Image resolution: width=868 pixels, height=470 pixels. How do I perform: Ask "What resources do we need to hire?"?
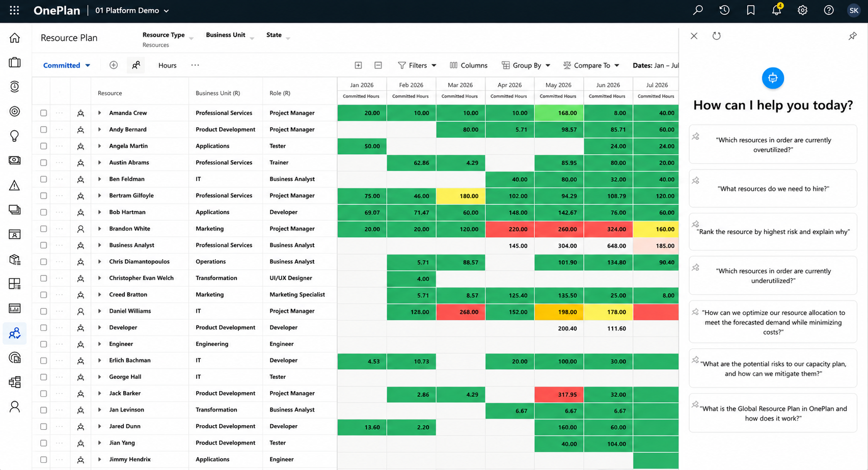pos(773,189)
